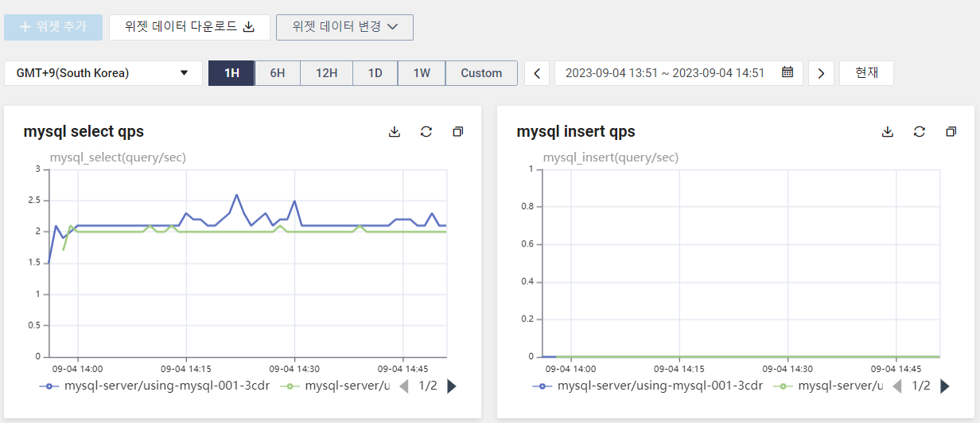Open calendar icon in date range field
Viewport: 980px width, 423px height.
pos(787,72)
